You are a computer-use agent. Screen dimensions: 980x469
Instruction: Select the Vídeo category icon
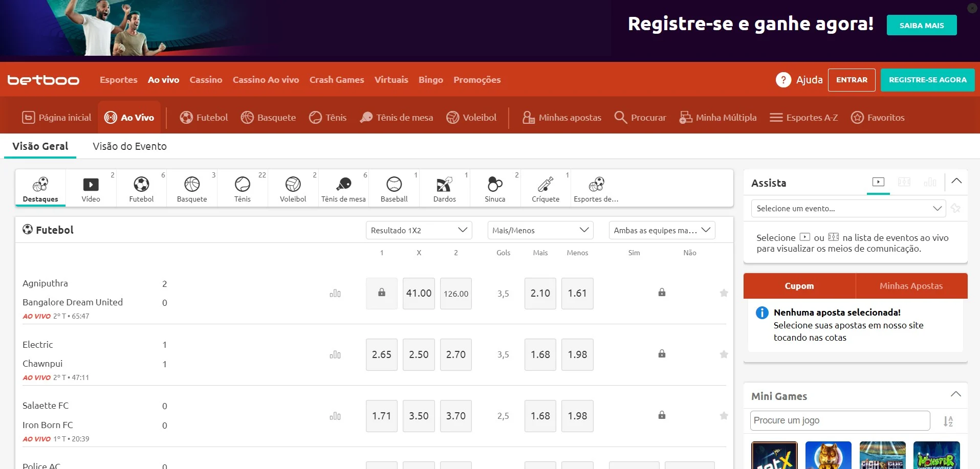tap(91, 188)
